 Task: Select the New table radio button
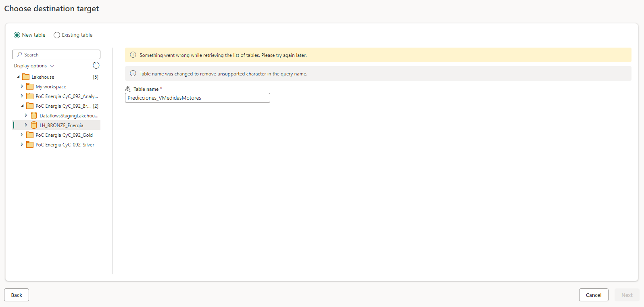(17, 35)
